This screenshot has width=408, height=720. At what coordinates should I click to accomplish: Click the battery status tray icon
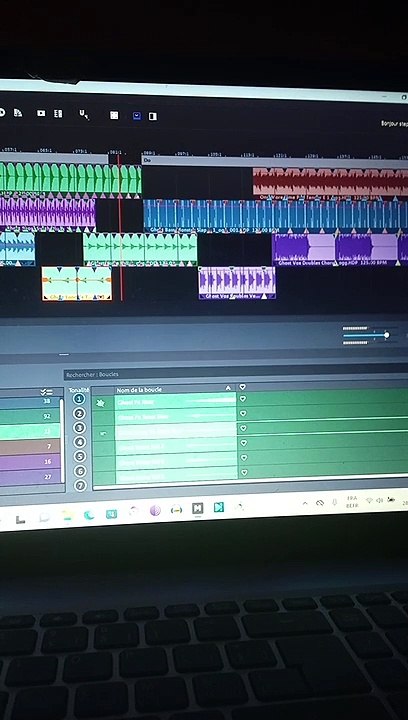tap(391, 499)
